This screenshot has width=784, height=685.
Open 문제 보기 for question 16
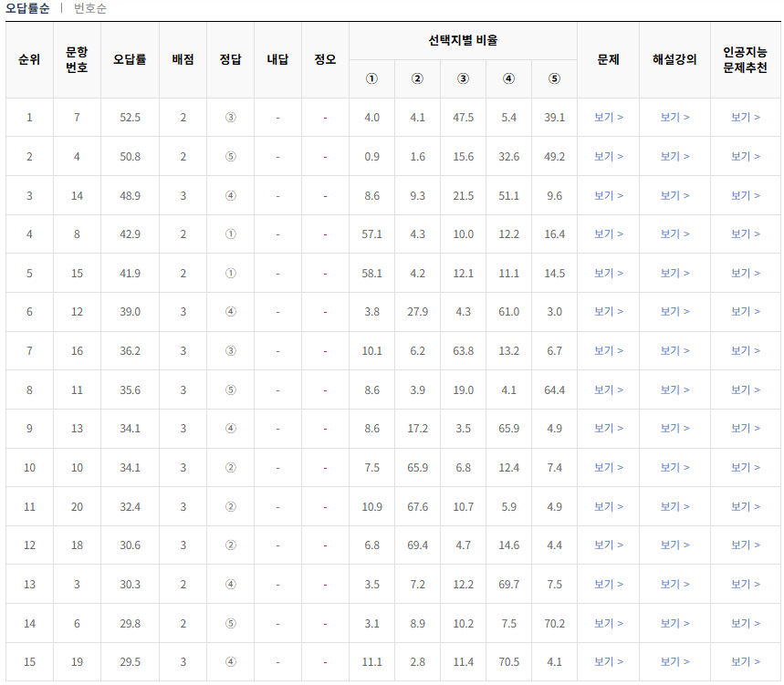tap(607, 351)
